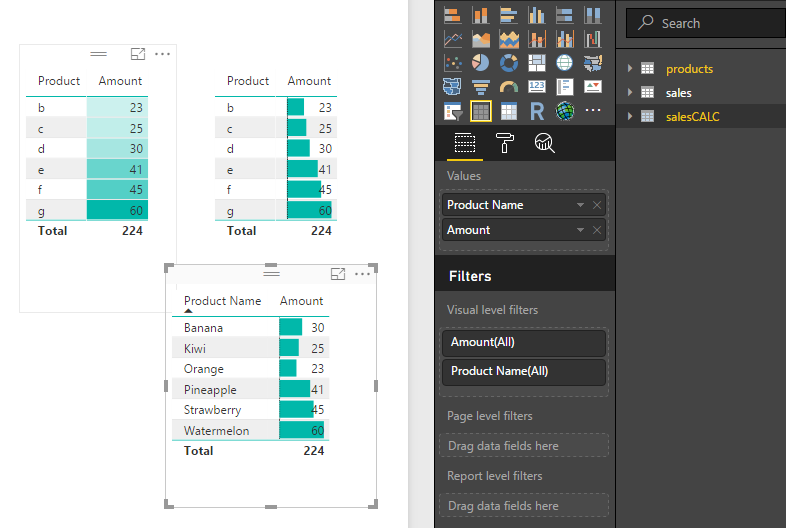The width and height of the screenshot is (786, 528).
Task: Open more options on Product Name table
Action: point(362,274)
